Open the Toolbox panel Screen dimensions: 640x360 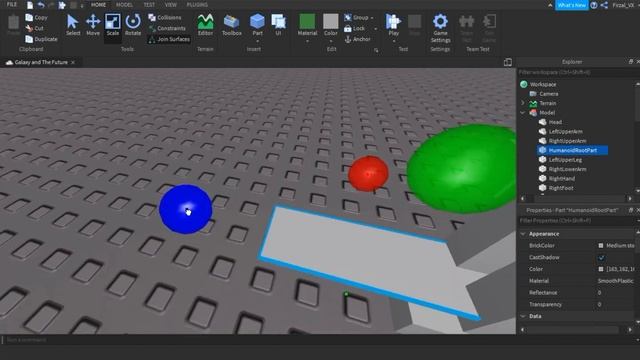[231, 25]
